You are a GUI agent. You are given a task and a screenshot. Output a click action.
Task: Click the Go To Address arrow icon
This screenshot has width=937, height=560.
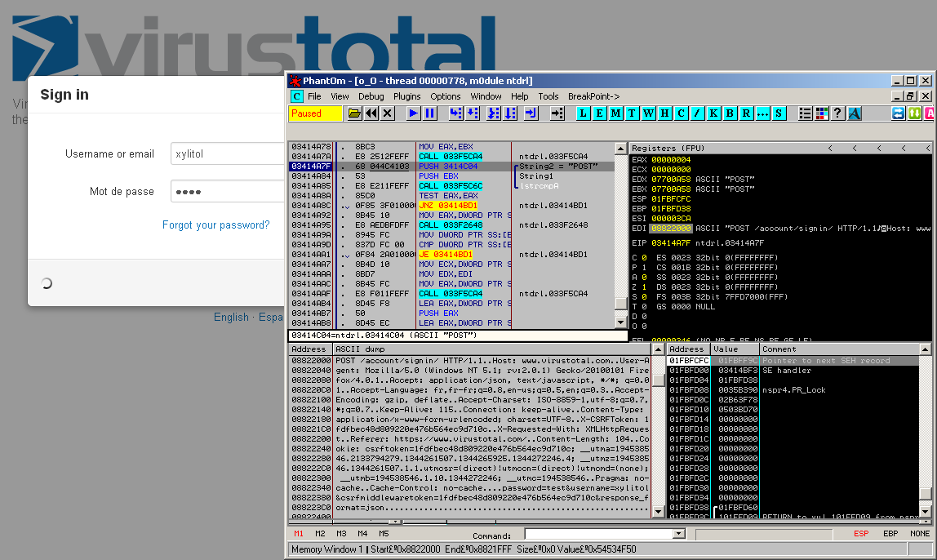point(557,113)
